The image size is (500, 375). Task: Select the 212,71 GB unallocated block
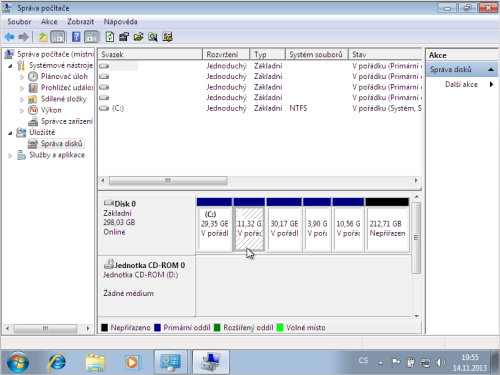pyautogui.click(x=387, y=225)
